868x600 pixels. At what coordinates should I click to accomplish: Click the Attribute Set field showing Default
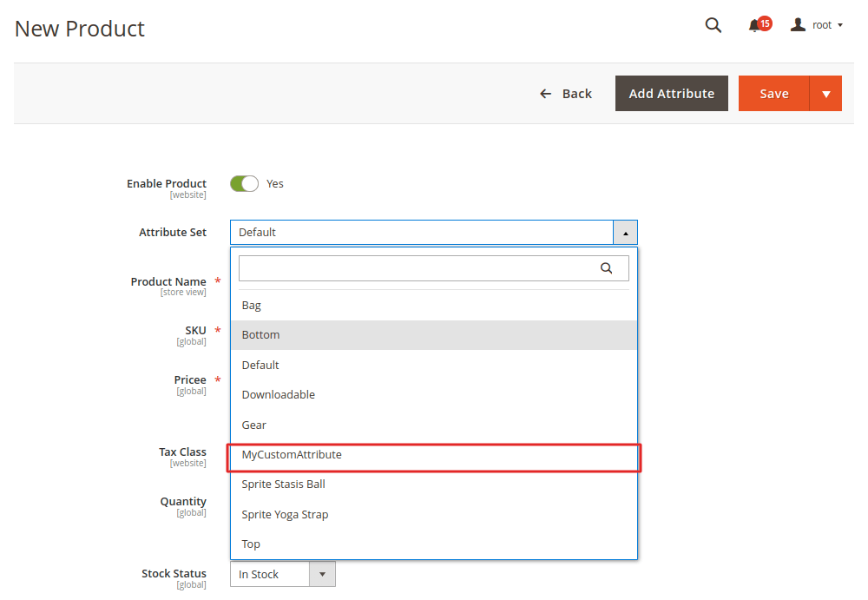coord(422,233)
